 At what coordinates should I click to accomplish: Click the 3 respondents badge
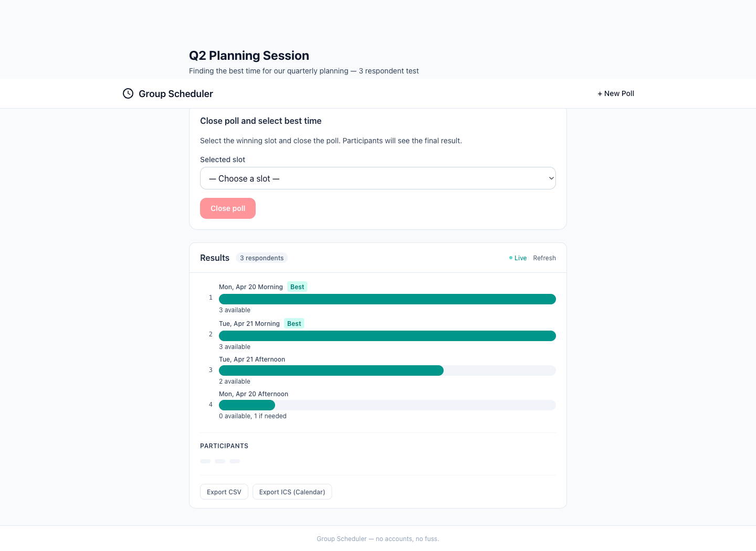click(261, 258)
